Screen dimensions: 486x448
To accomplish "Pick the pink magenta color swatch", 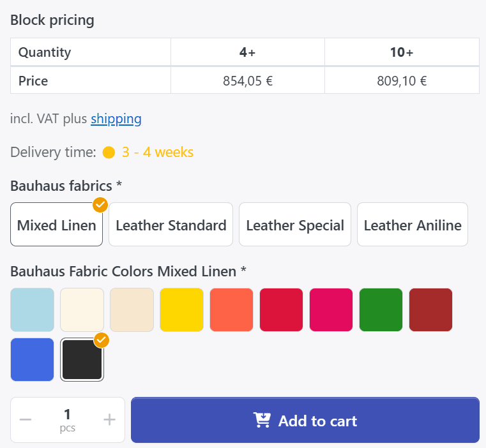I will [x=331, y=310].
